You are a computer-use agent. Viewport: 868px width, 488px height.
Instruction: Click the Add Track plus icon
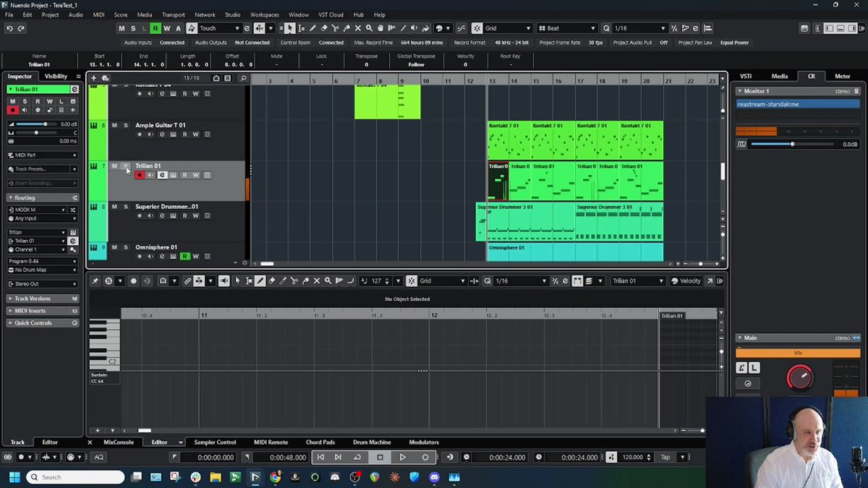pyautogui.click(x=93, y=78)
